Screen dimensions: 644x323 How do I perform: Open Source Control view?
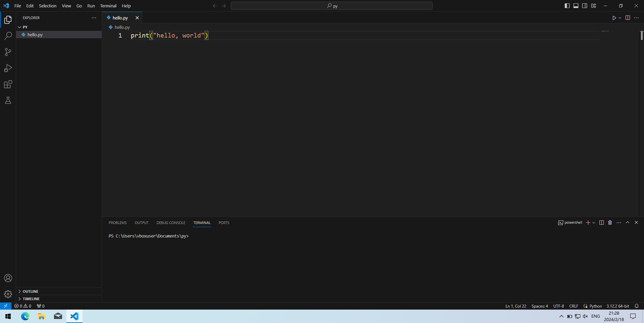point(8,52)
